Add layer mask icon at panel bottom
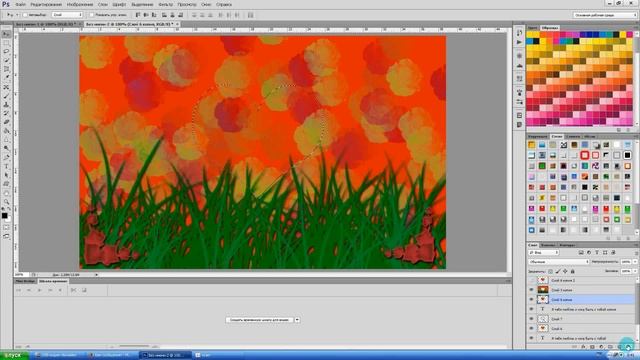This screenshot has height=360, width=640. (592, 347)
